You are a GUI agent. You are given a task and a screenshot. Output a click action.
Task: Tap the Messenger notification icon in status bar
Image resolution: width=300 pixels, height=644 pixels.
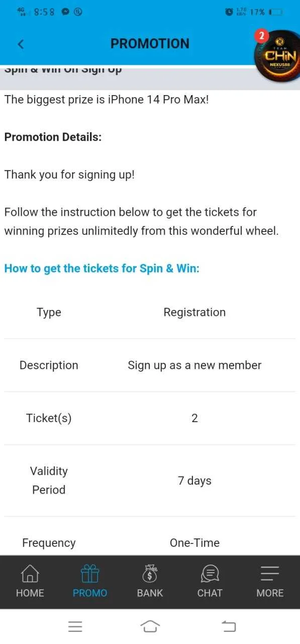tap(65, 12)
